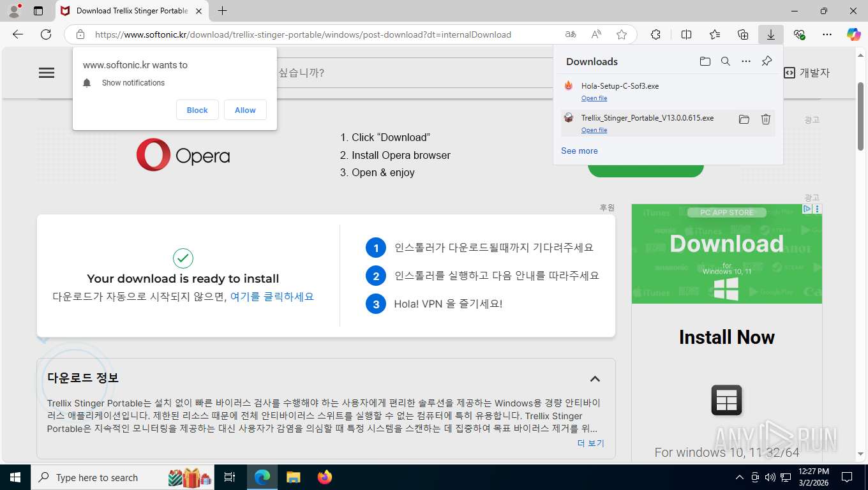
Task: Click the volume speaker tray icon
Action: [770, 477]
